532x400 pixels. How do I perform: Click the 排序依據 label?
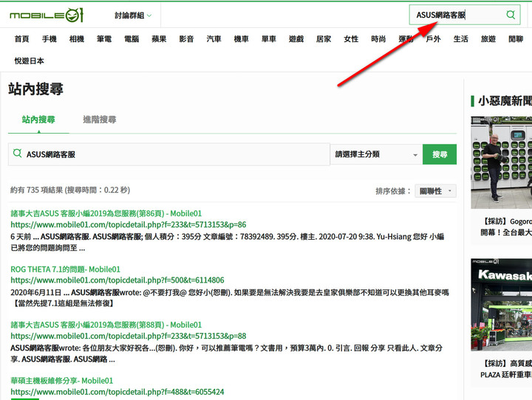[393, 191]
